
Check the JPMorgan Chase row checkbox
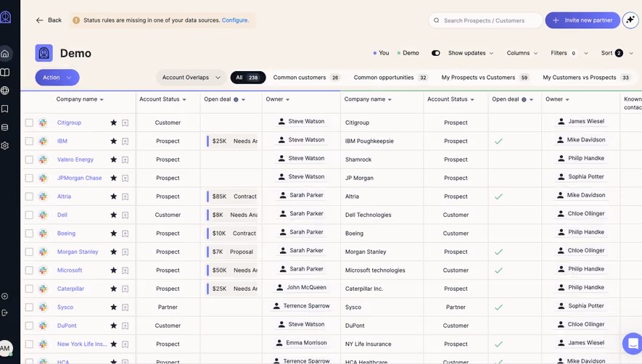(x=29, y=178)
